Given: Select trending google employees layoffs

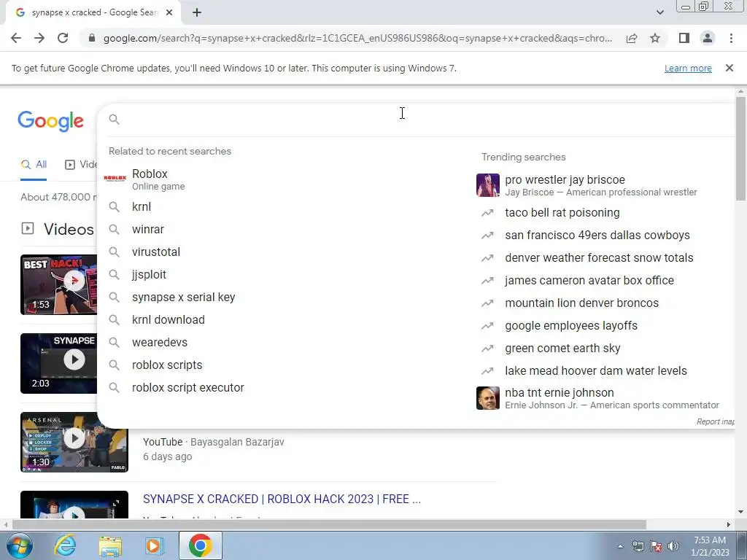Looking at the screenshot, I should tap(603, 326).
